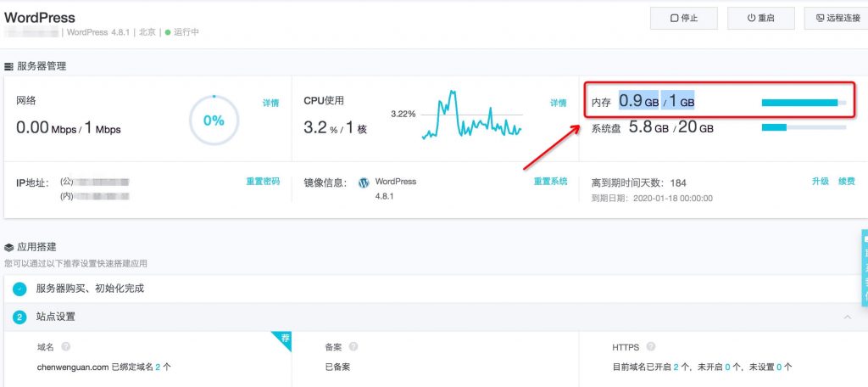Click the 站点设置 step title
This screenshot has height=387, width=868.
coord(55,317)
